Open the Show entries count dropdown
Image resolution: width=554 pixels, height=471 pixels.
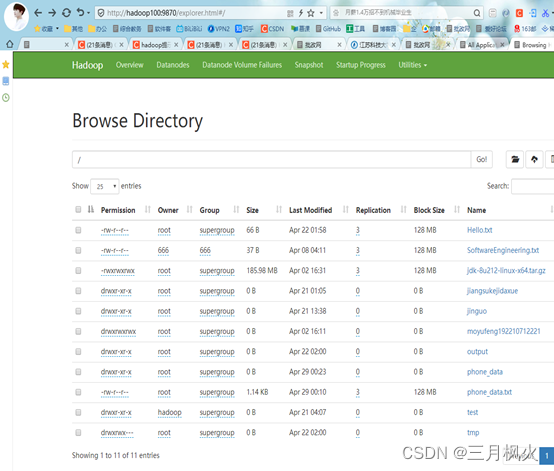coord(105,186)
